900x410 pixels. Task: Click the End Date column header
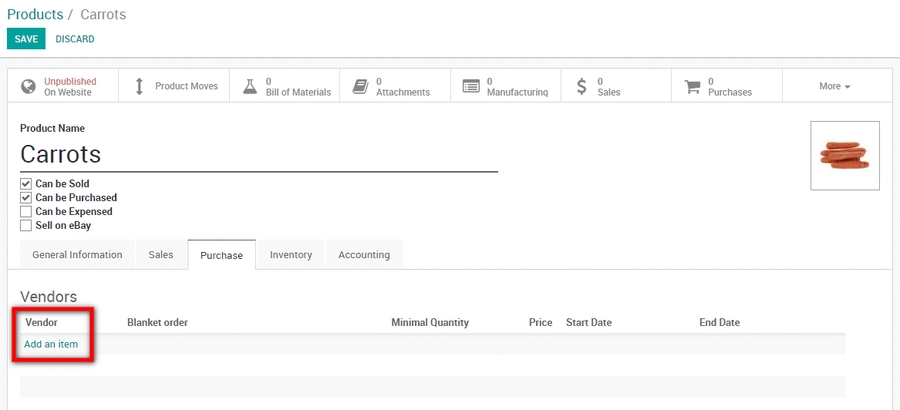720,322
